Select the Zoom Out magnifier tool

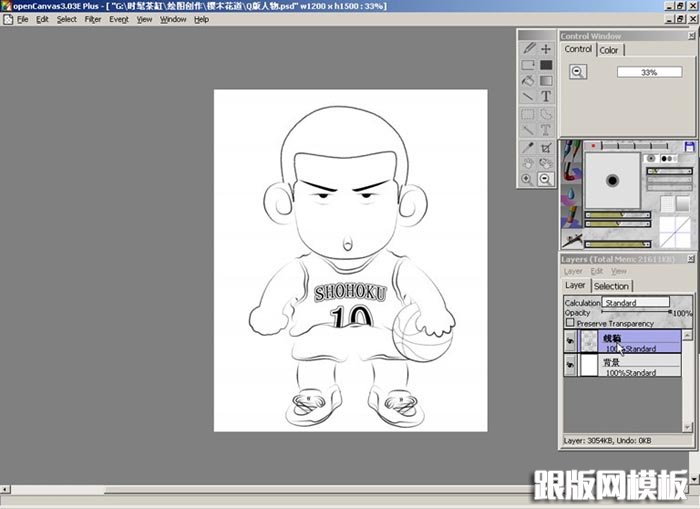point(546,179)
